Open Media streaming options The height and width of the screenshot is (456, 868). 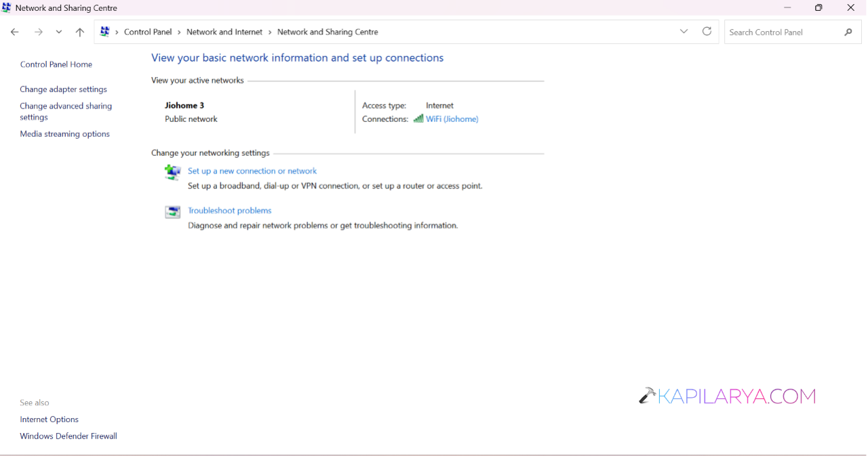click(x=65, y=134)
